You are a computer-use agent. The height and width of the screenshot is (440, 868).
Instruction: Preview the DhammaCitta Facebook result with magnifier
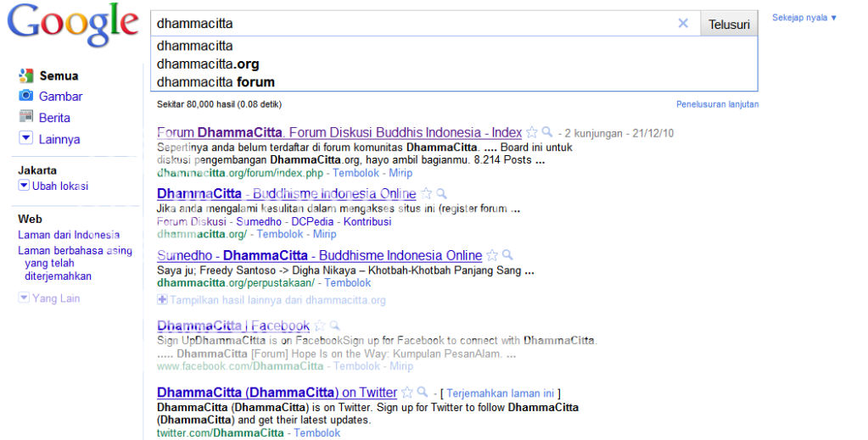click(x=335, y=326)
